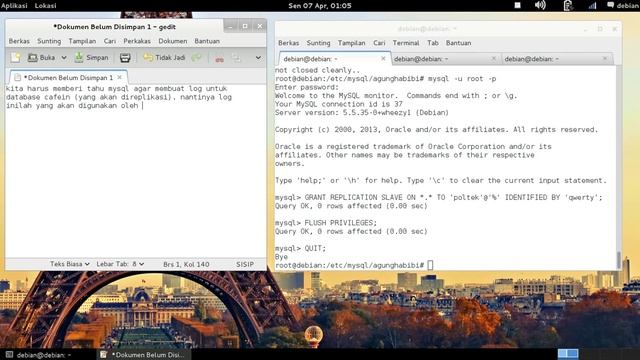Maximize the gedit window
The height and width of the screenshot is (360, 640).
click(x=245, y=26)
